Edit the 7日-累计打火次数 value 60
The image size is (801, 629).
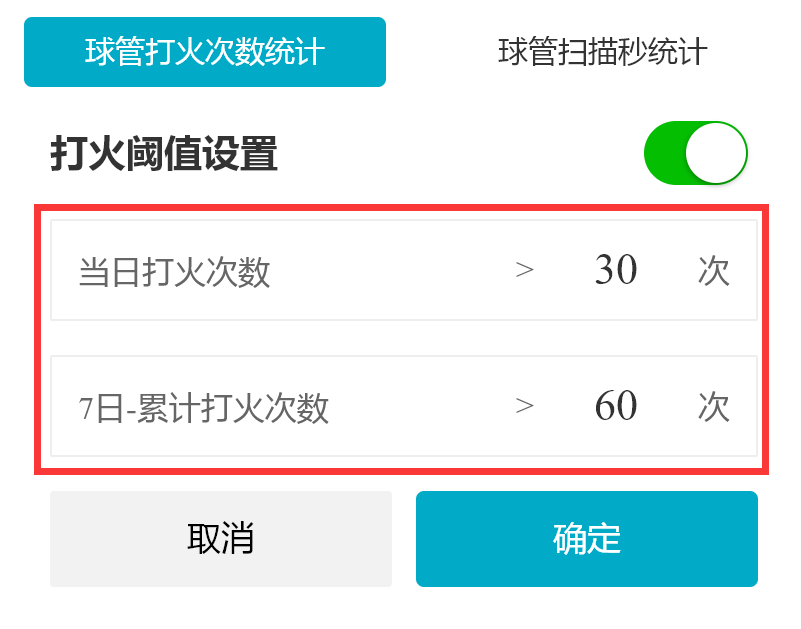pos(615,406)
